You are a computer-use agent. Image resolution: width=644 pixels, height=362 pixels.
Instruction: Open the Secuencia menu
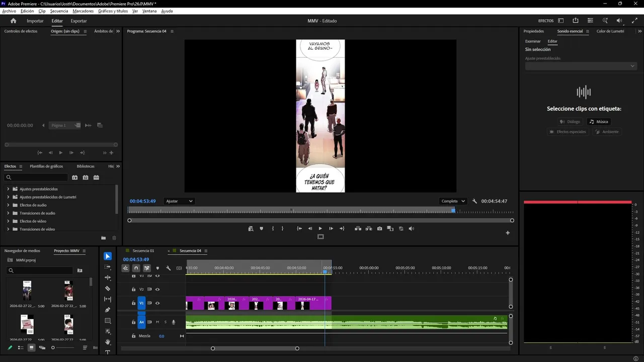59,11
